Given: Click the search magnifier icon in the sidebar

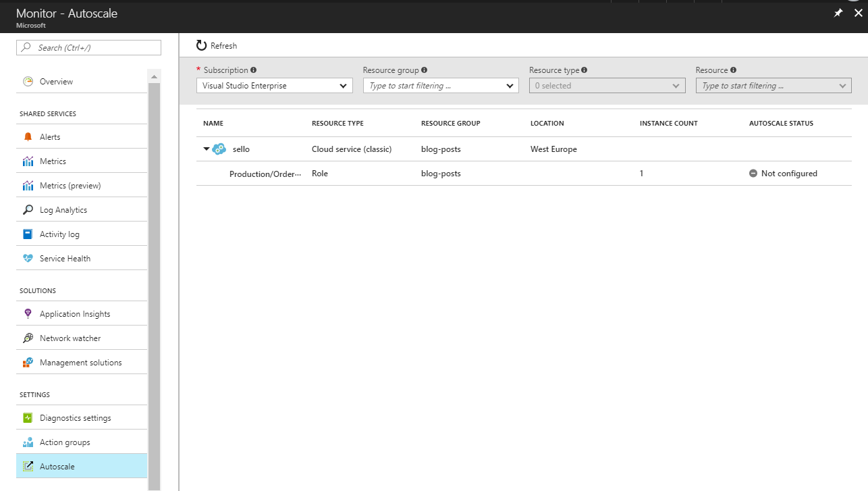Looking at the screenshot, I should [x=27, y=47].
